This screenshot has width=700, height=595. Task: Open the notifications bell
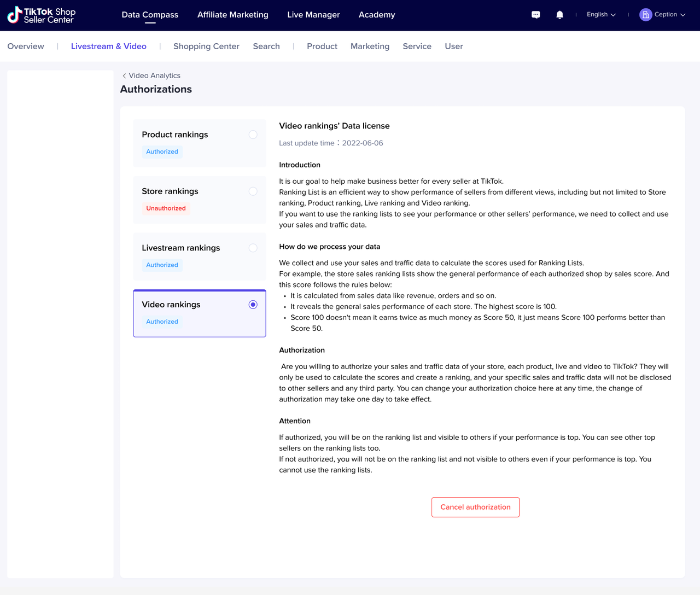tap(559, 15)
